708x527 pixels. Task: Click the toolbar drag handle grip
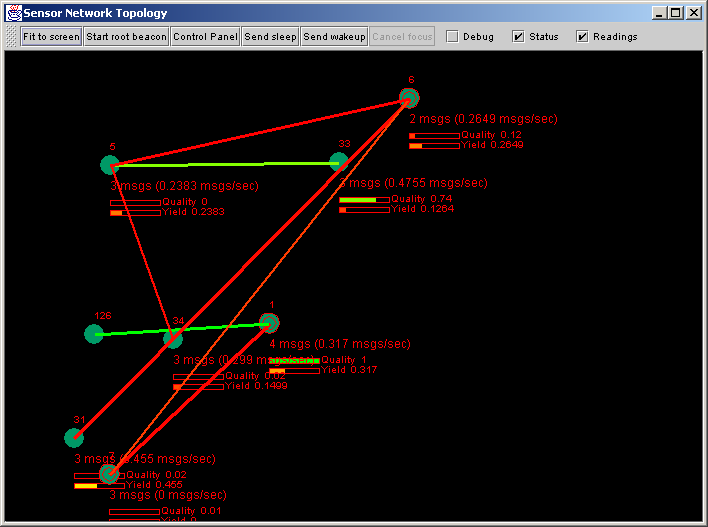[x=11, y=37]
